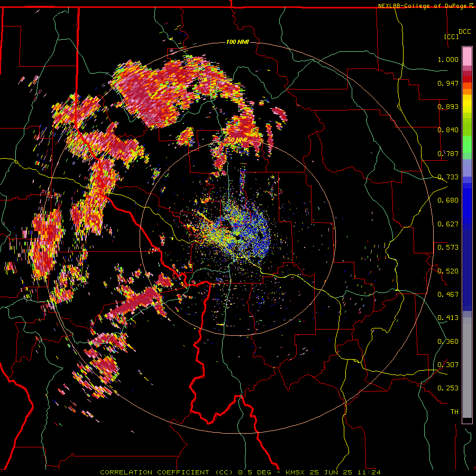The height and width of the screenshot is (476, 476).
Task: Select the 0.627 value on the legend
Action: click(448, 224)
